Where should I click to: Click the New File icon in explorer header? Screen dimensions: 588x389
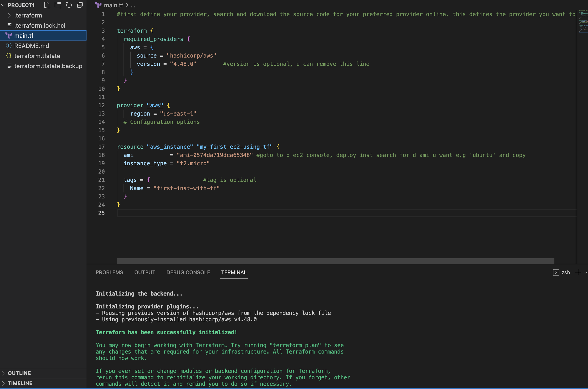[x=47, y=5]
